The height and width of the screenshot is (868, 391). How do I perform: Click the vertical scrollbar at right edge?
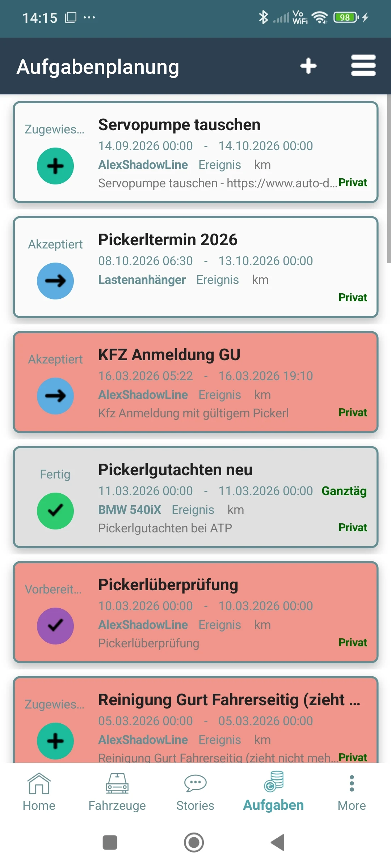[x=389, y=179]
